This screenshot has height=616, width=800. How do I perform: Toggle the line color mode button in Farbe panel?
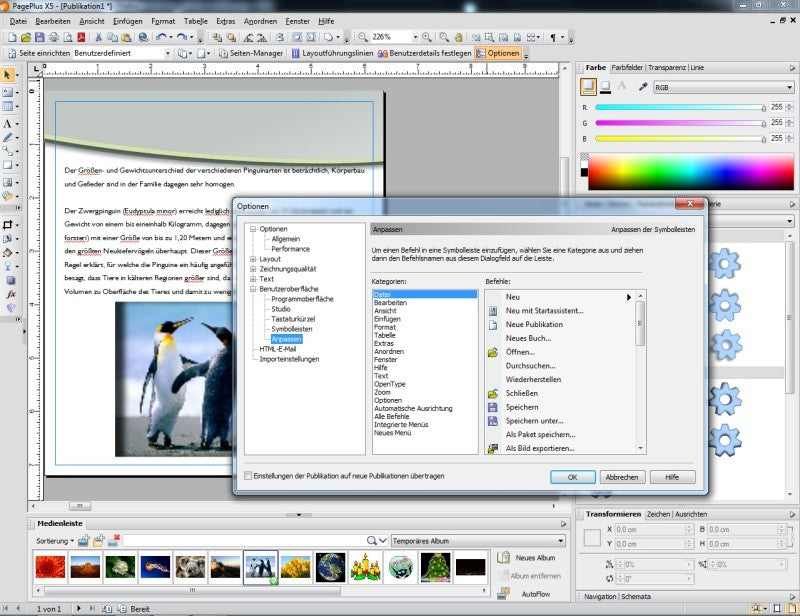point(606,87)
